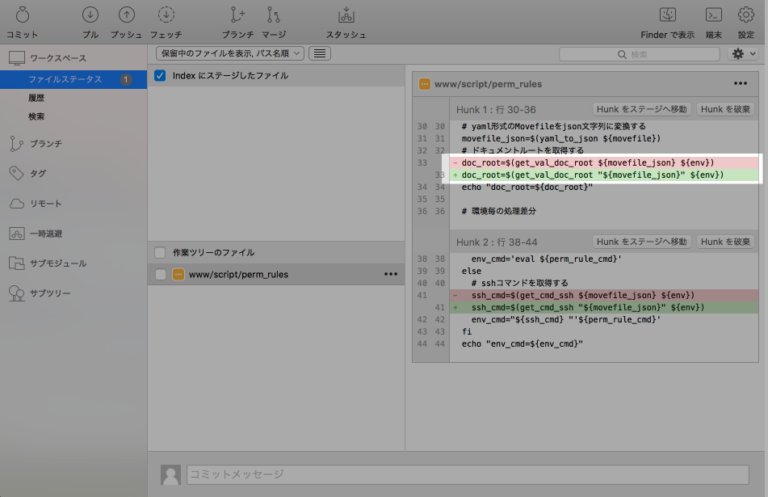This screenshot has width=768, height=497.
Task: Click the removed doc_root diff line
Action: point(604,163)
